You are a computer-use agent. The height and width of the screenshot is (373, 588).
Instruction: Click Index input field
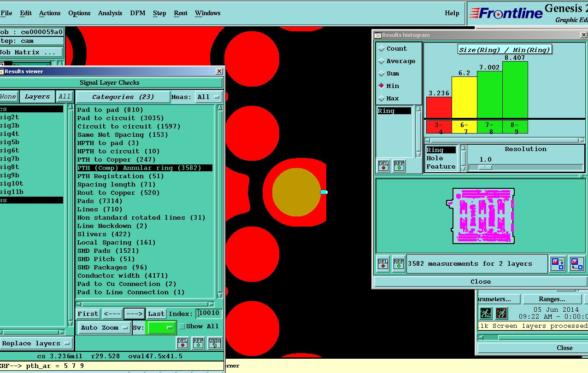coord(209,314)
